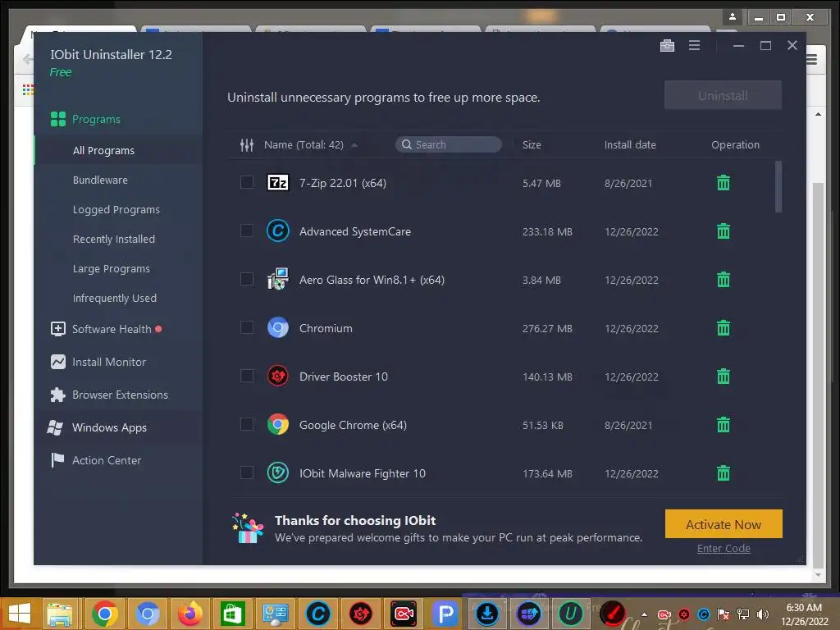
Task: Click the Advanced SystemCare program icon
Action: [277, 231]
